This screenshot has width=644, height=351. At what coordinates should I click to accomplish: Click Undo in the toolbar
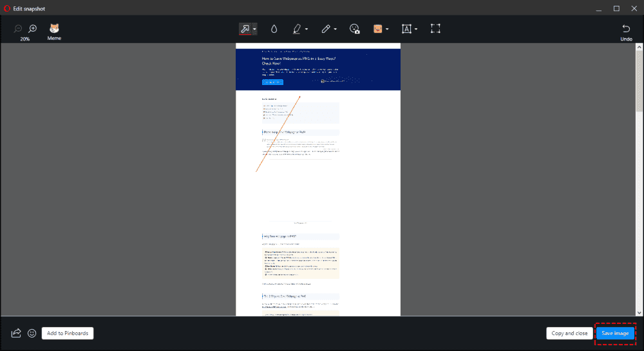tap(626, 32)
